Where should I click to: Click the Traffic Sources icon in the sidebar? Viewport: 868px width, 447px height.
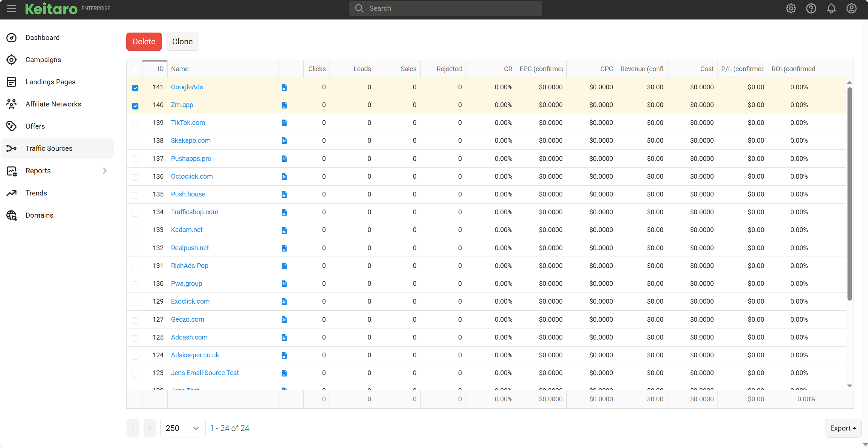11,148
